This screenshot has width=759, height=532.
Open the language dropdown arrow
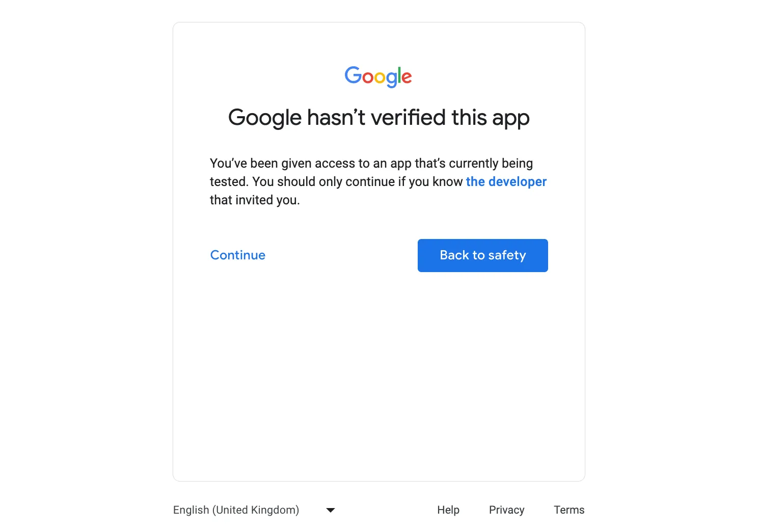331,510
